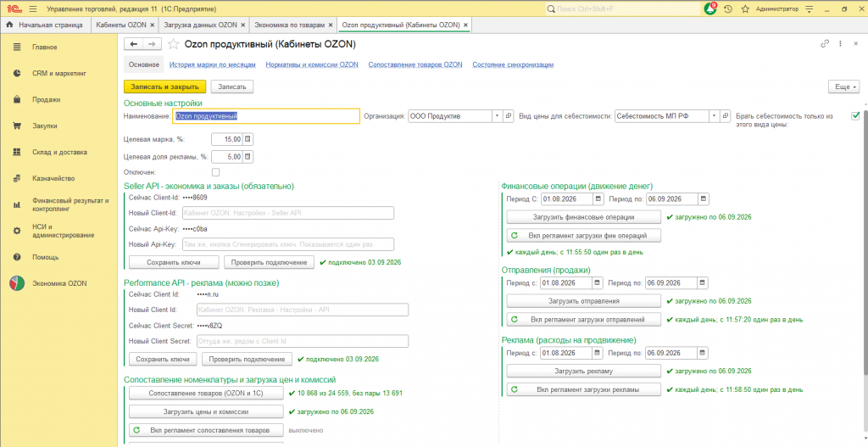Open calendar for Реклама Период по
Viewport: 868px width, 447px height.
(702, 353)
